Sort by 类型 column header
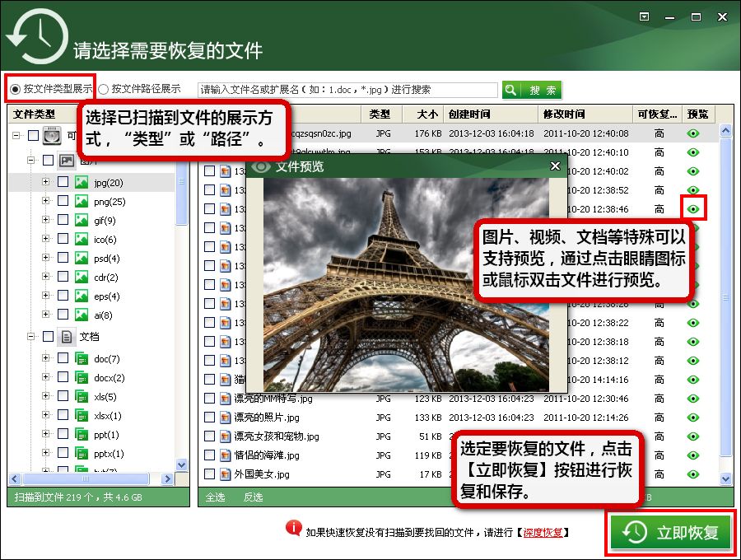The width and height of the screenshot is (741, 560). click(x=382, y=114)
